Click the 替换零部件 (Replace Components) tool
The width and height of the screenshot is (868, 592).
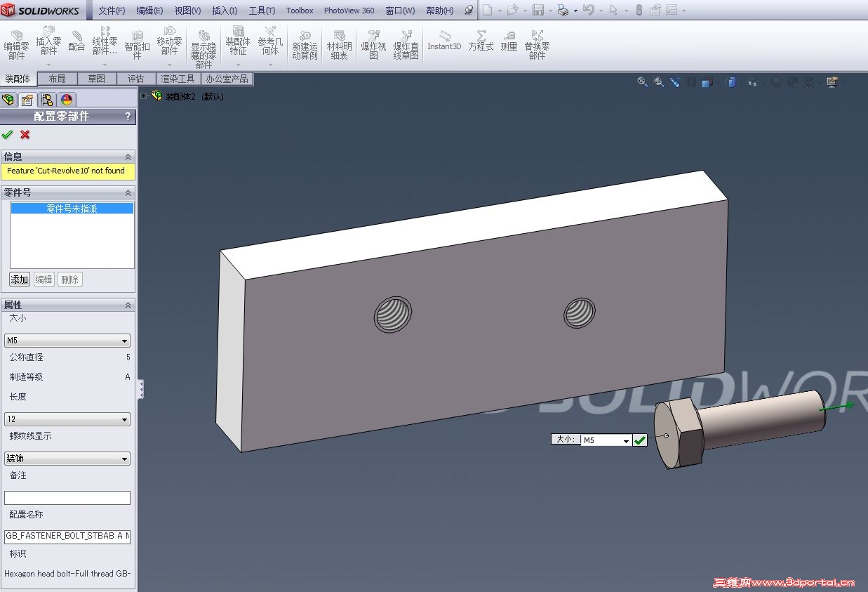pyautogui.click(x=537, y=45)
